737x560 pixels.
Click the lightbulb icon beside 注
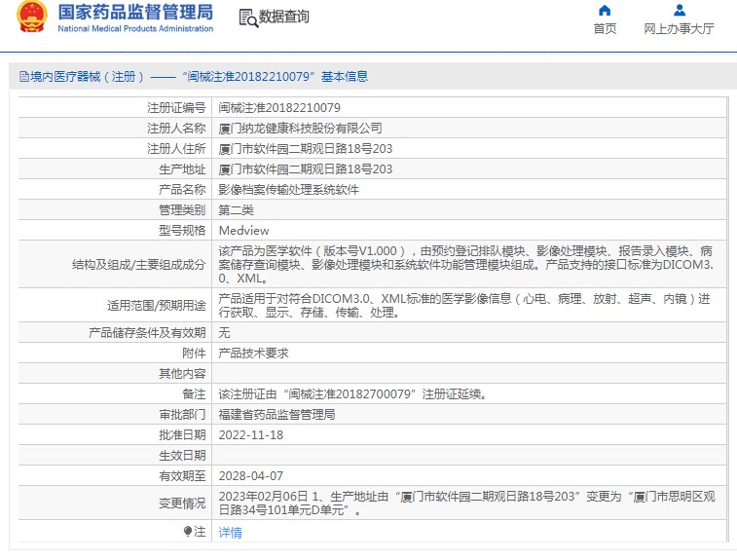[188, 532]
